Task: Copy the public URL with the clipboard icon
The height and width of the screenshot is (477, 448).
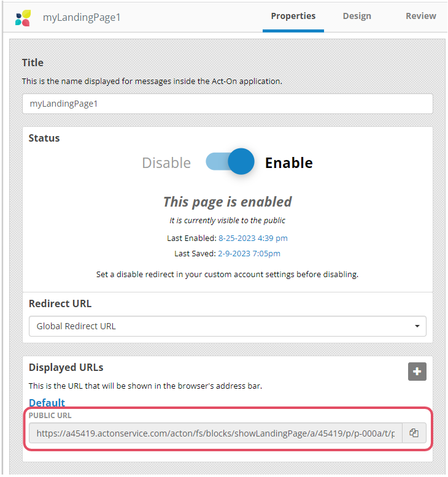Action: point(414,433)
